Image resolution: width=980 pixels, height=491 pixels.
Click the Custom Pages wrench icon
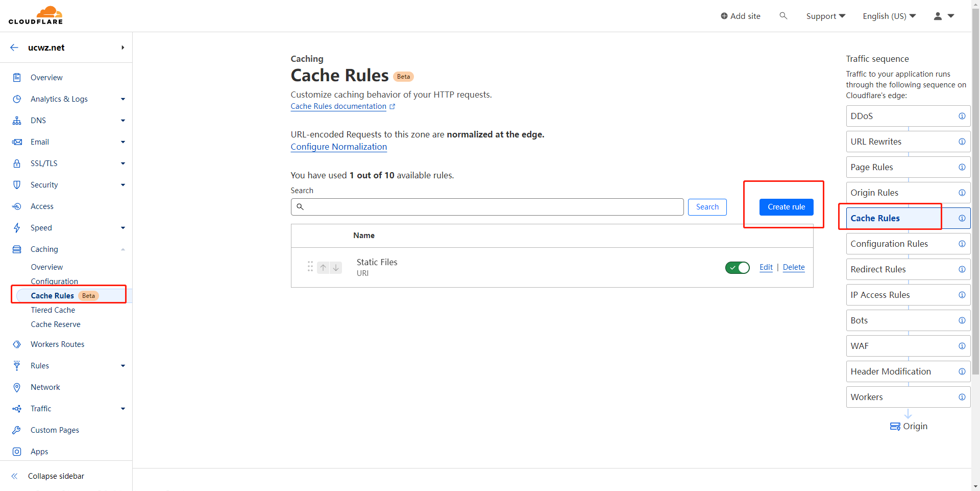tap(17, 430)
